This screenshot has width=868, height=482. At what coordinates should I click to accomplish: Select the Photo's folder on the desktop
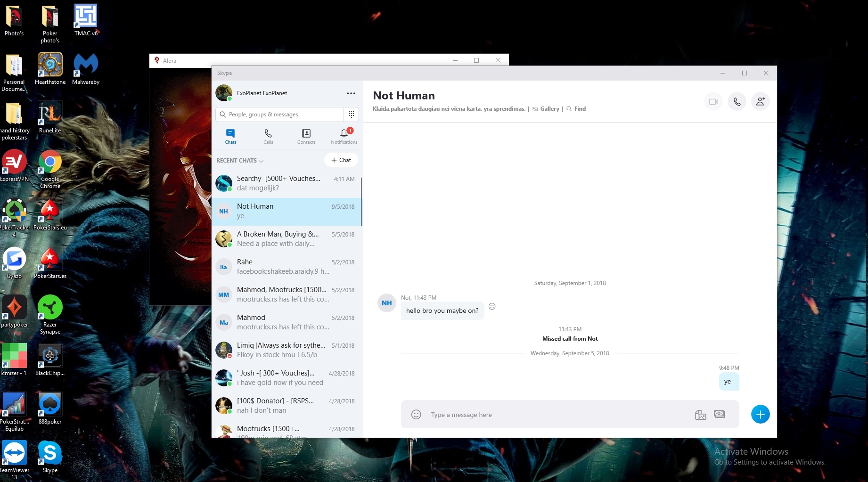pyautogui.click(x=14, y=20)
